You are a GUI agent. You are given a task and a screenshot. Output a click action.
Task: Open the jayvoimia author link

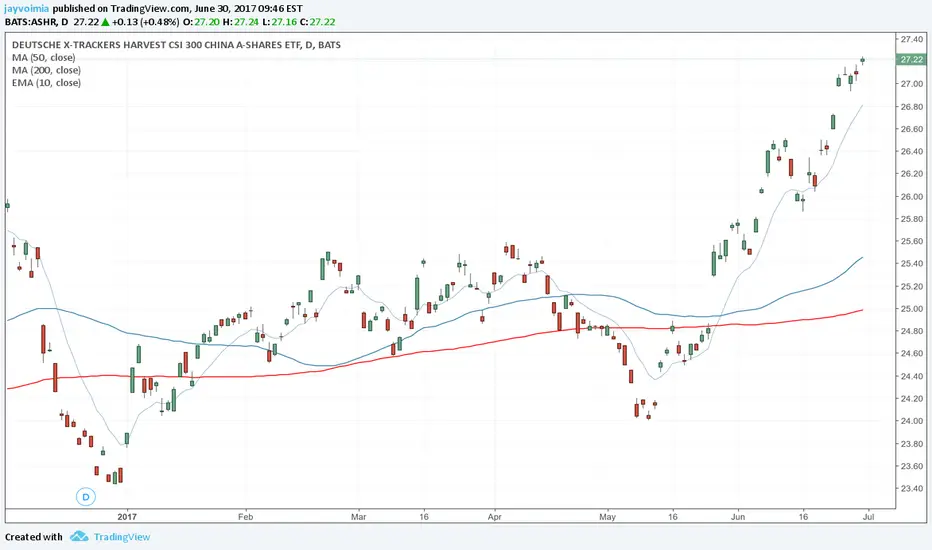(x=27, y=9)
